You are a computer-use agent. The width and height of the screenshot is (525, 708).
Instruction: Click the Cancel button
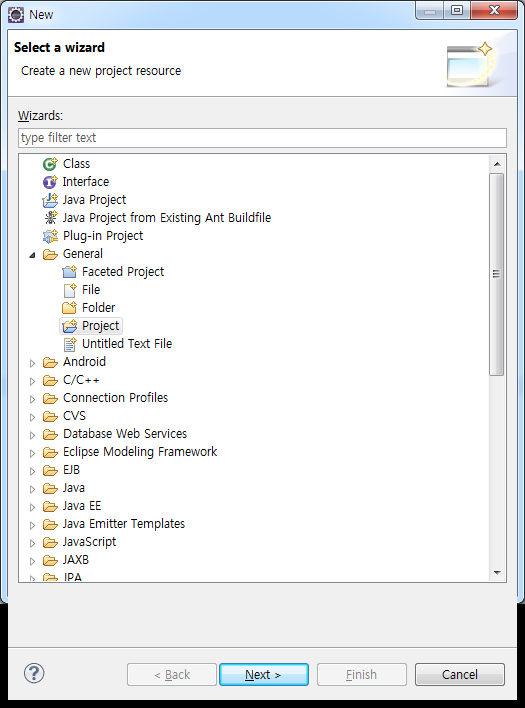pos(460,675)
